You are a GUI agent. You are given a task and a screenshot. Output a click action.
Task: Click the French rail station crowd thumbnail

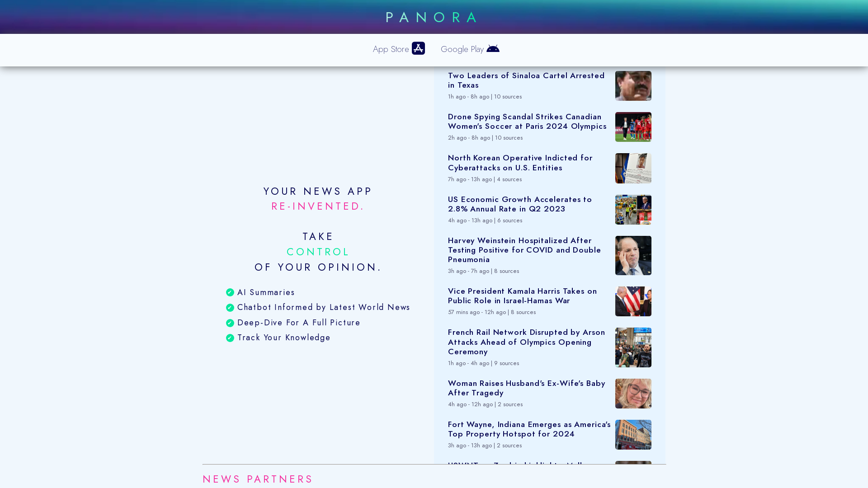coord(633,347)
